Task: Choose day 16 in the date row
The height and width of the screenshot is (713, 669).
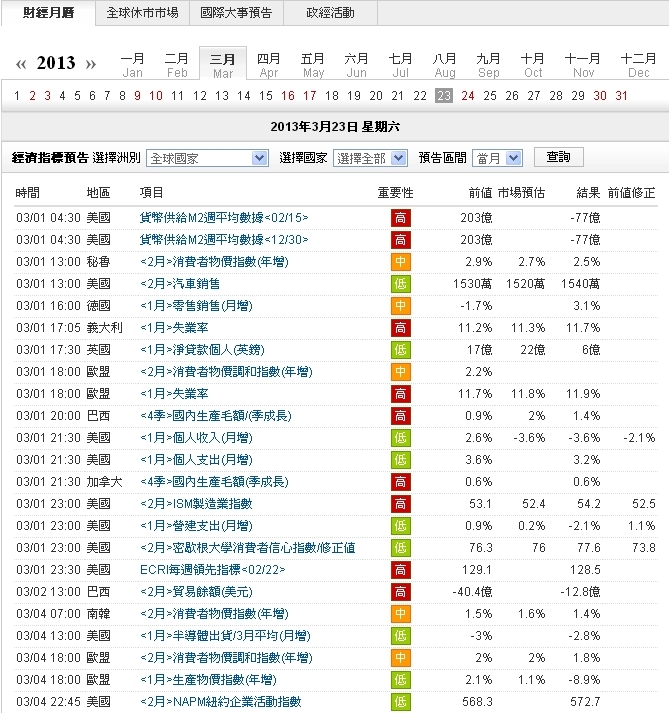Action: [x=288, y=96]
